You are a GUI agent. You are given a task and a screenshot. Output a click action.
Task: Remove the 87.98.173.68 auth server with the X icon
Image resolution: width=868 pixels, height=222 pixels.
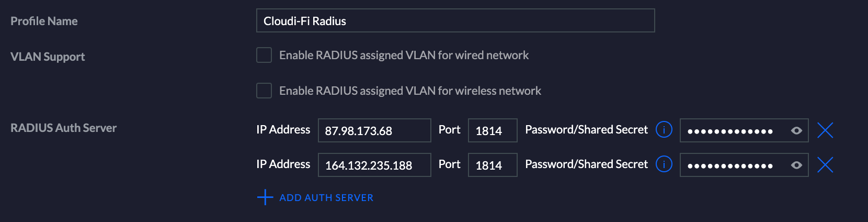(825, 130)
